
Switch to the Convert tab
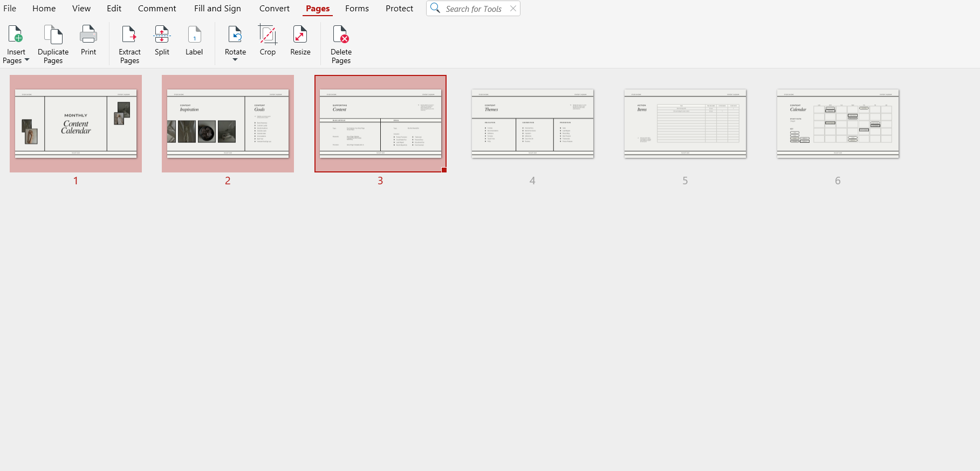tap(274, 9)
